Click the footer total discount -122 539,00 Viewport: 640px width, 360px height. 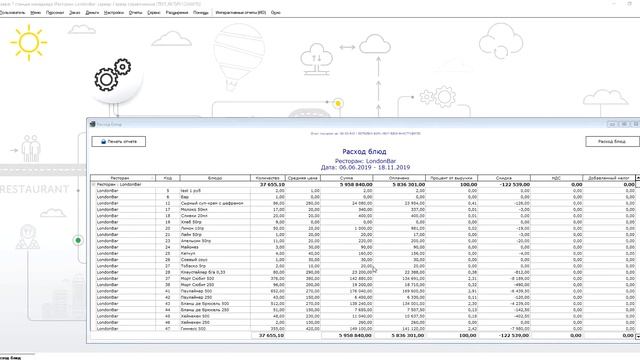coord(513,336)
